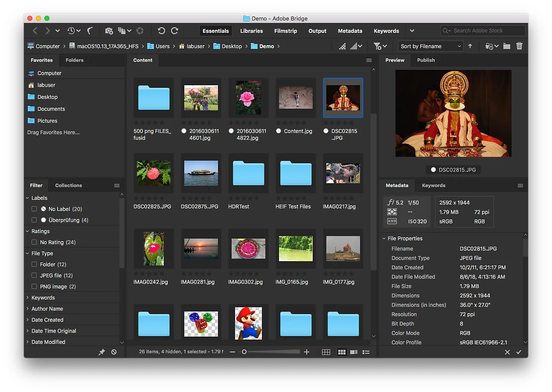Open the Sort by Filename dropdown
Screen dimensions: 552x392
430,46
